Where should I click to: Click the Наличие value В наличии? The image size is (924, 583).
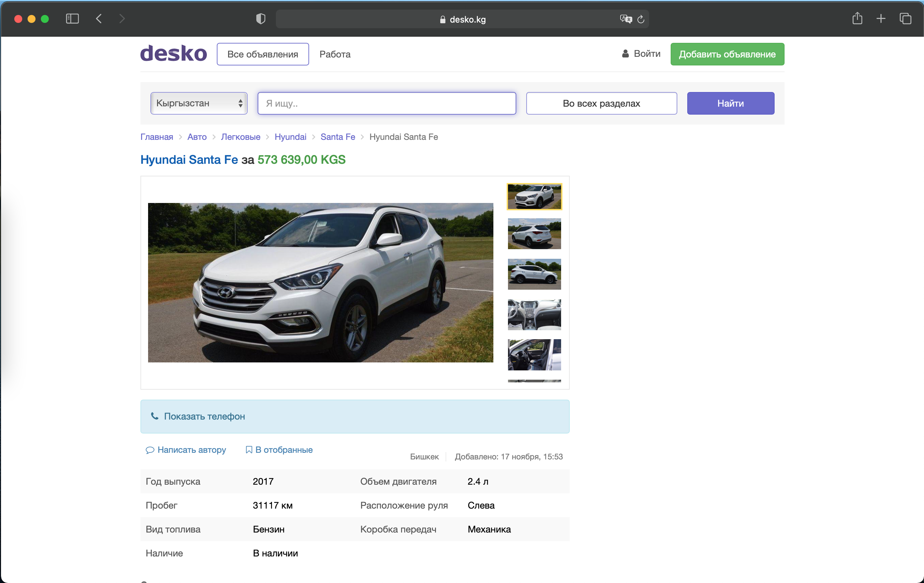[x=276, y=553]
